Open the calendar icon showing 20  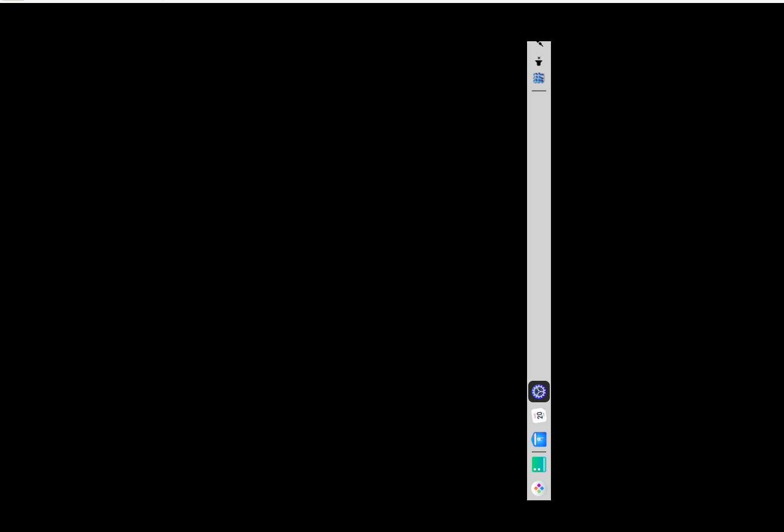pos(538,415)
